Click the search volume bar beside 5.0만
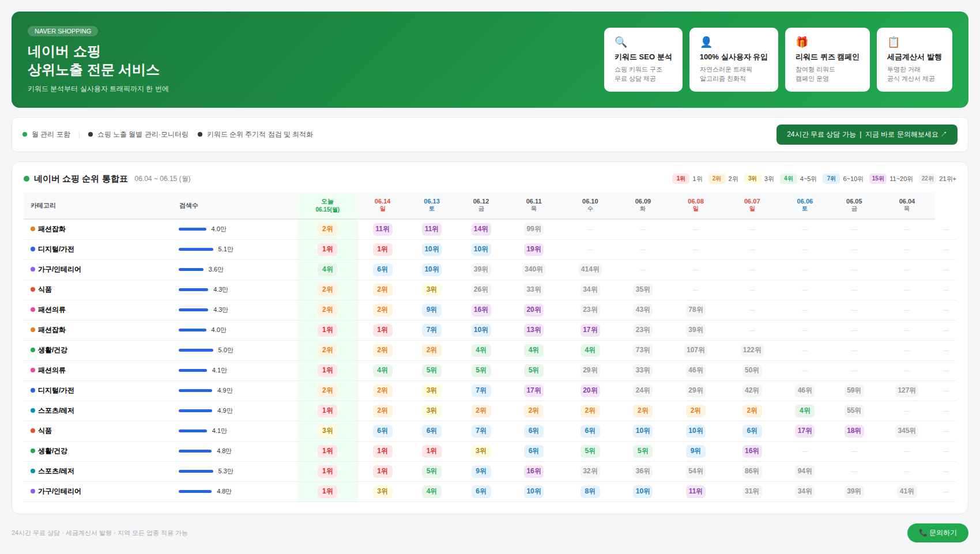Screen dimensions: 980x554 (x=196, y=351)
